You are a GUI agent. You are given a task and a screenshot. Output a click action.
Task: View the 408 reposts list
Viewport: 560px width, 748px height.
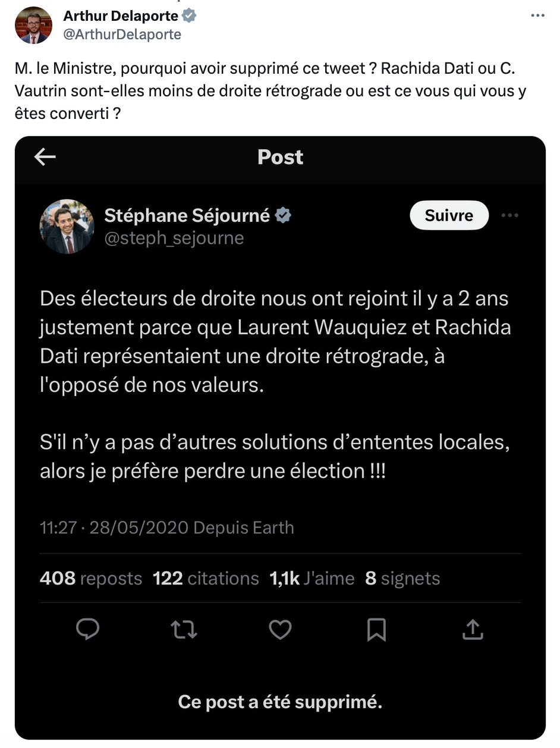coord(91,579)
